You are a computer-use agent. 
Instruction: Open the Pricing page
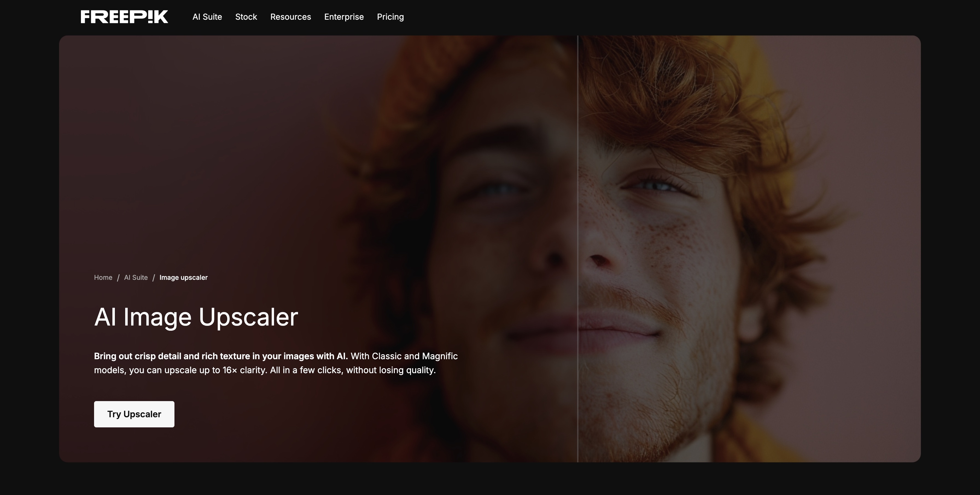(390, 17)
